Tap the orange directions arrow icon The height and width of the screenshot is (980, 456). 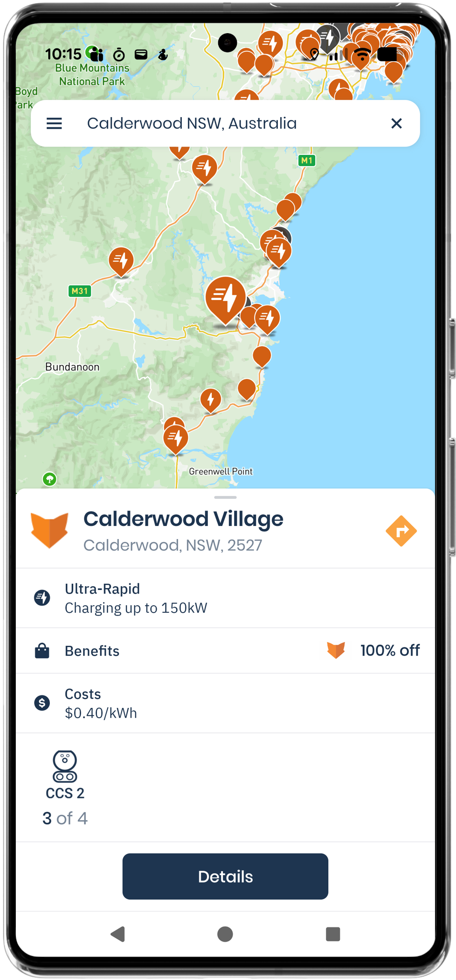pos(401,531)
